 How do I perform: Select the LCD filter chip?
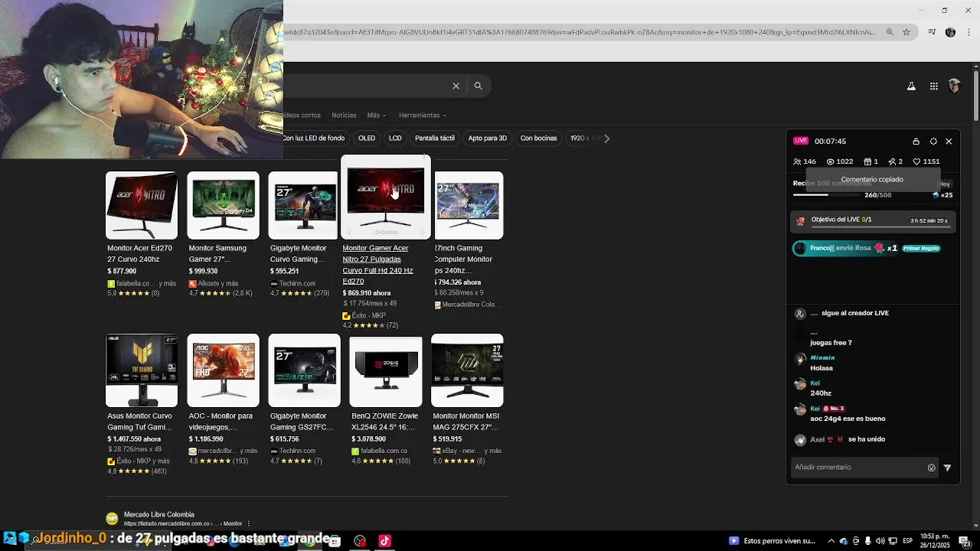click(x=395, y=139)
